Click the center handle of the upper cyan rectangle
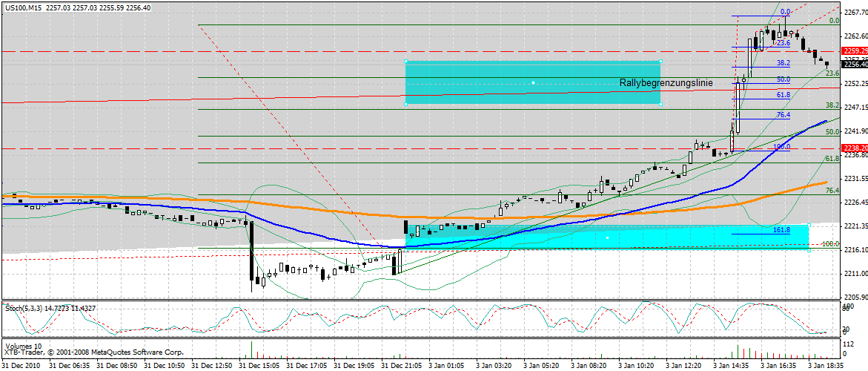Viewport: 868px width, 371px height. 533,82
